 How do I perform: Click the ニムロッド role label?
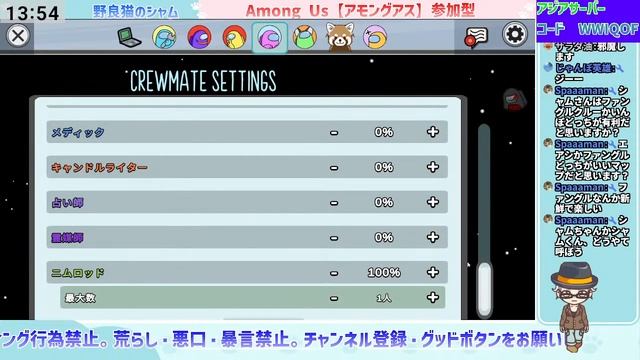point(78,273)
